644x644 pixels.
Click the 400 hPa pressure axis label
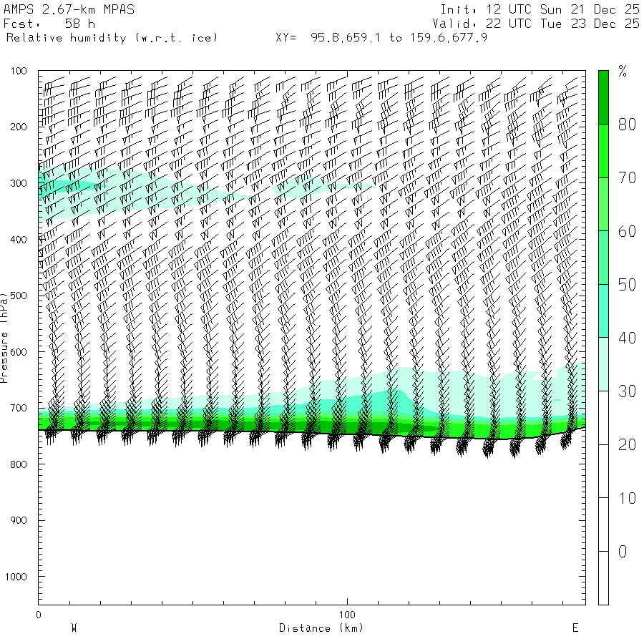click(19, 240)
